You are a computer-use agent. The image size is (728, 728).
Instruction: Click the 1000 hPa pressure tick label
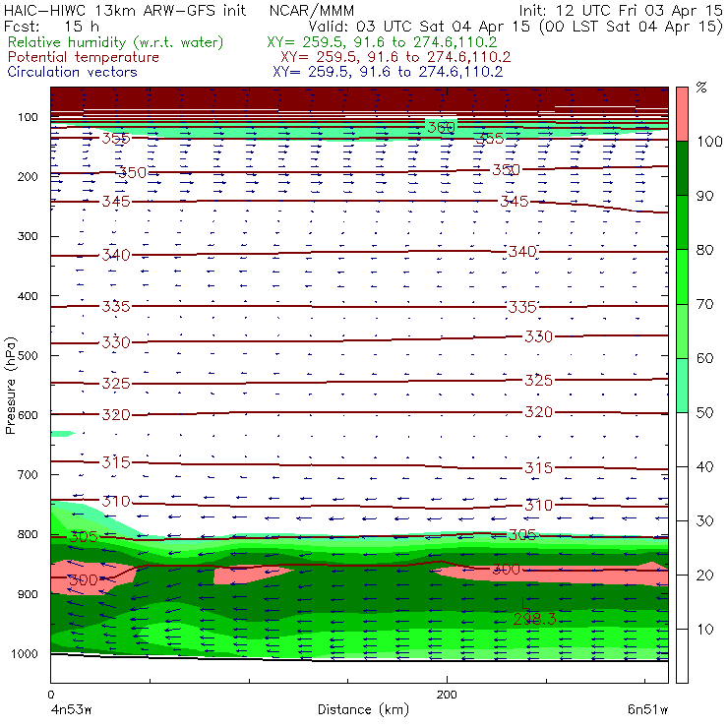click(25, 653)
